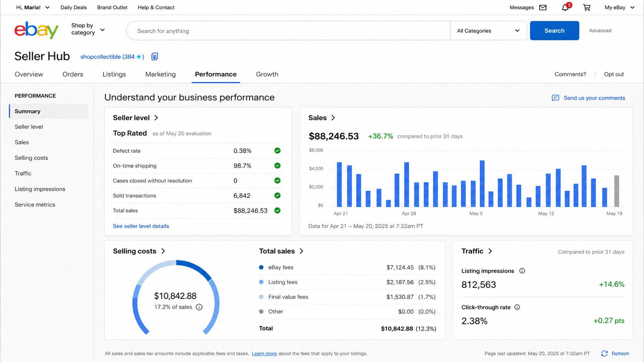This screenshot has height=362, width=644.
Task: Open the All Categories dropdown
Action: pos(488,31)
